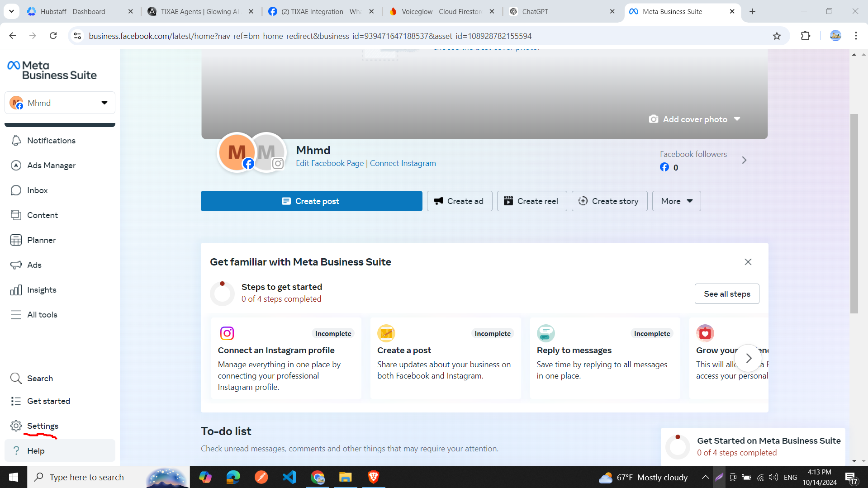This screenshot has width=868, height=488.
Task: Show hidden system tray icons
Action: tap(705, 477)
